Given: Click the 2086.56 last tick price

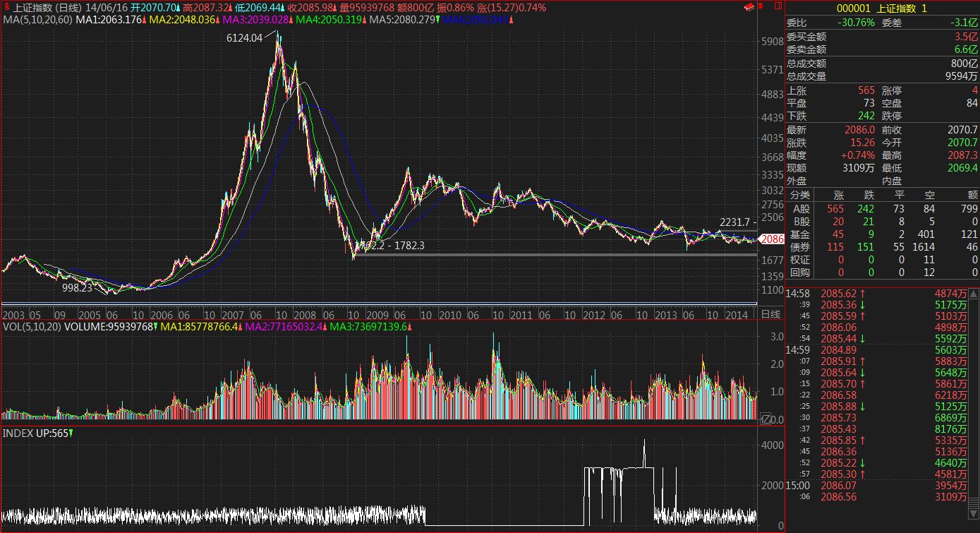Looking at the screenshot, I should point(839,497).
